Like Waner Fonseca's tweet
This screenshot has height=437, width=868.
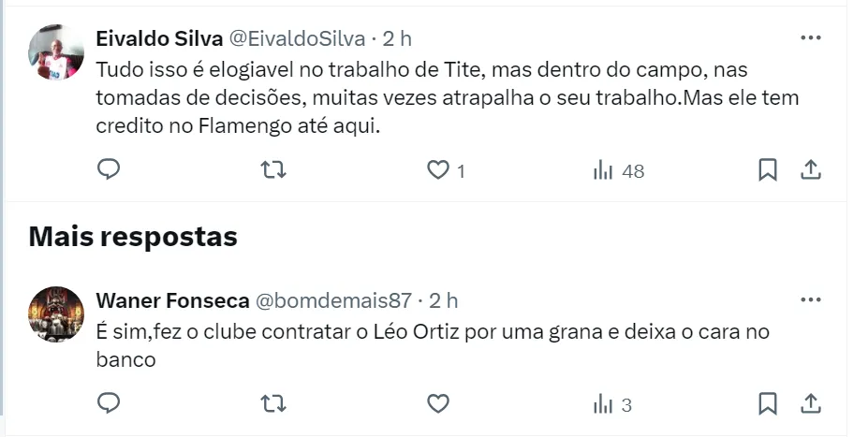click(437, 404)
